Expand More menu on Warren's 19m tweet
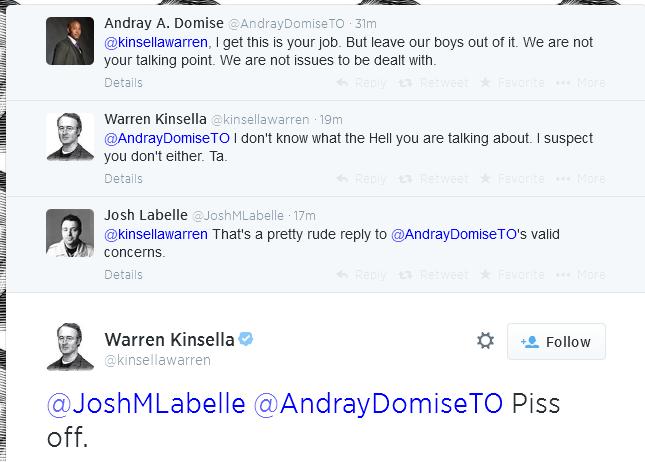This screenshot has width=645, height=462. click(582, 179)
